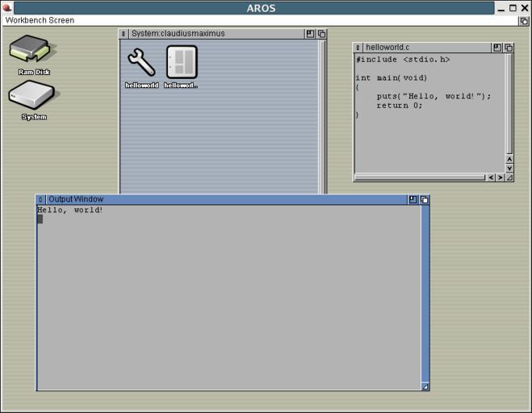Close the Output Window

41,199
